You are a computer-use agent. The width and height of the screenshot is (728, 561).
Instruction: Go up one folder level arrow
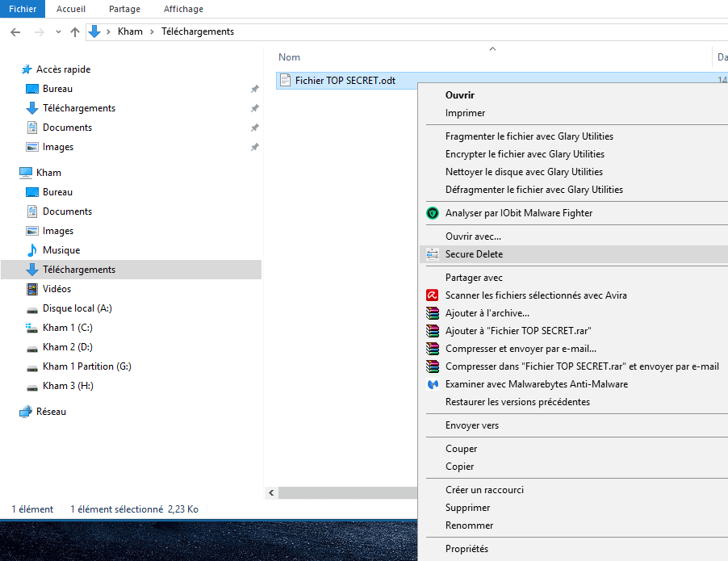click(75, 32)
